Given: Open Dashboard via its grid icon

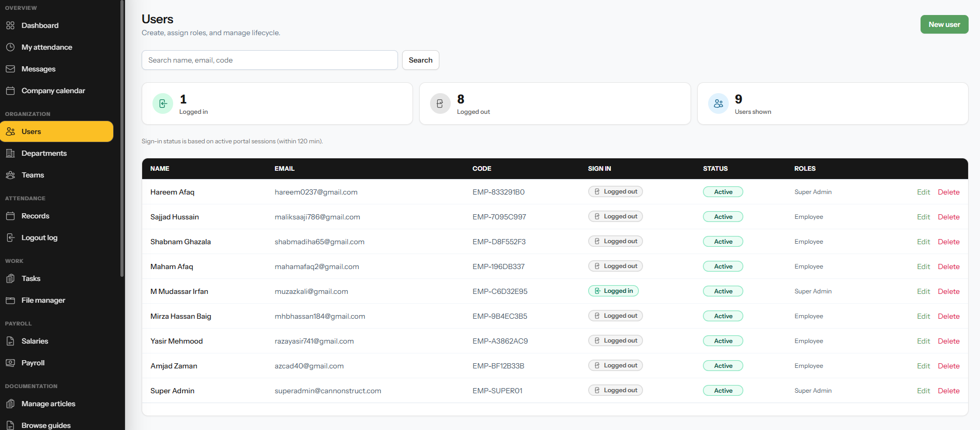Looking at the screenshot, I should pyautogui.click(x=10, y=25).
